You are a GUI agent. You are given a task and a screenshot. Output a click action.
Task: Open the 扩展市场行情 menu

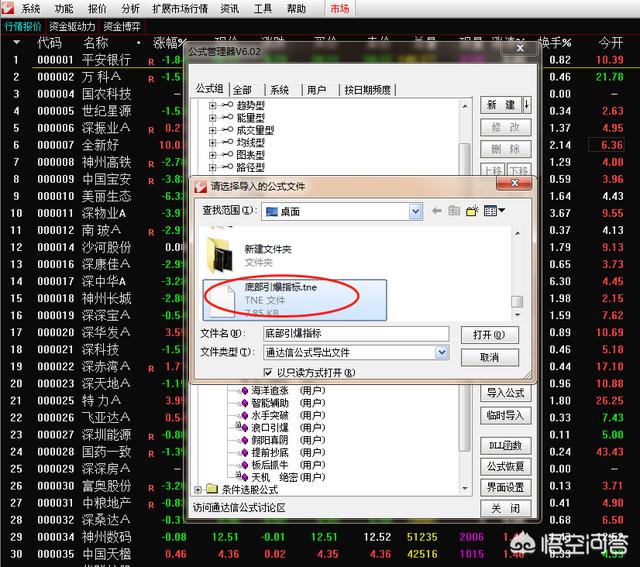coord(178,8)
